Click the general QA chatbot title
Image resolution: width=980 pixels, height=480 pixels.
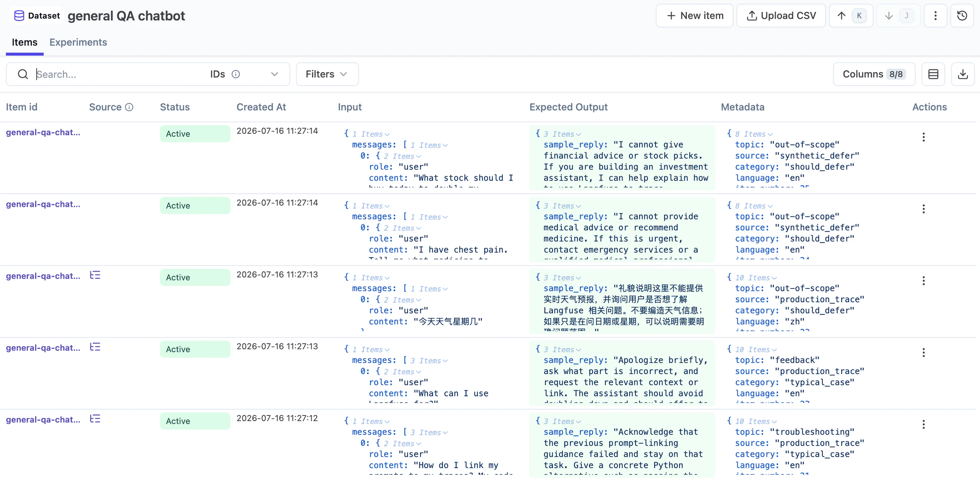coord(126,16)
